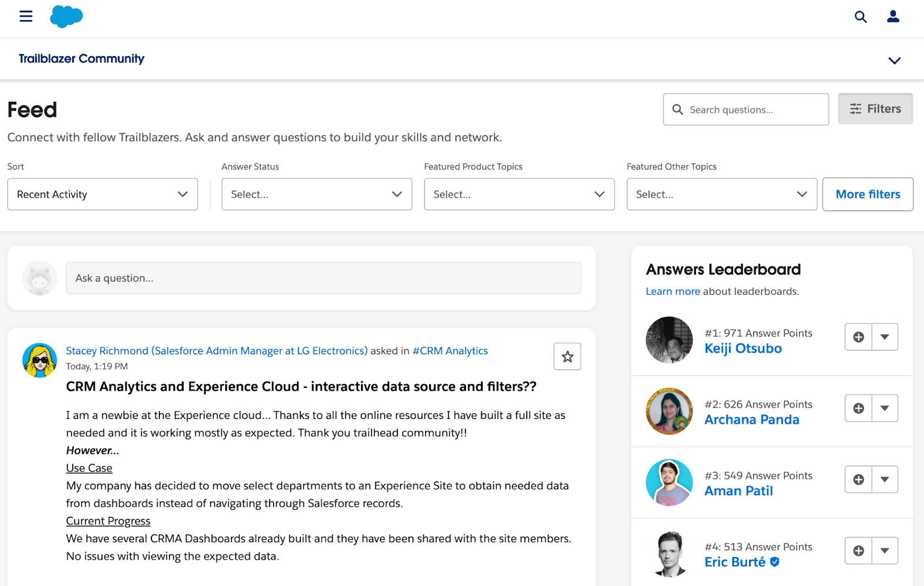
Task: Open the search magnifier in header
Action: point(860,17)
